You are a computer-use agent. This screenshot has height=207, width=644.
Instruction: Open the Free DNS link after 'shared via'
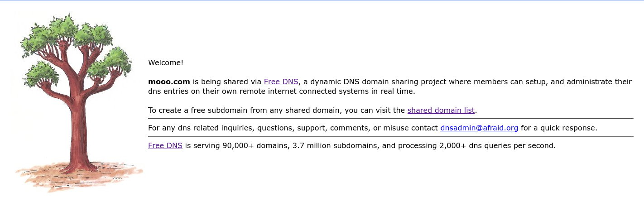point(281,82)
